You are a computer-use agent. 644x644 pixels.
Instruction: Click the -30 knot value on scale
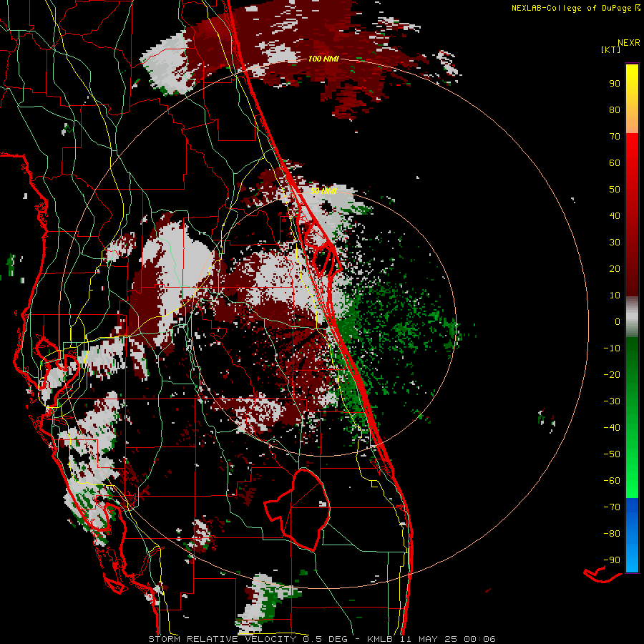tap(612, 401)
